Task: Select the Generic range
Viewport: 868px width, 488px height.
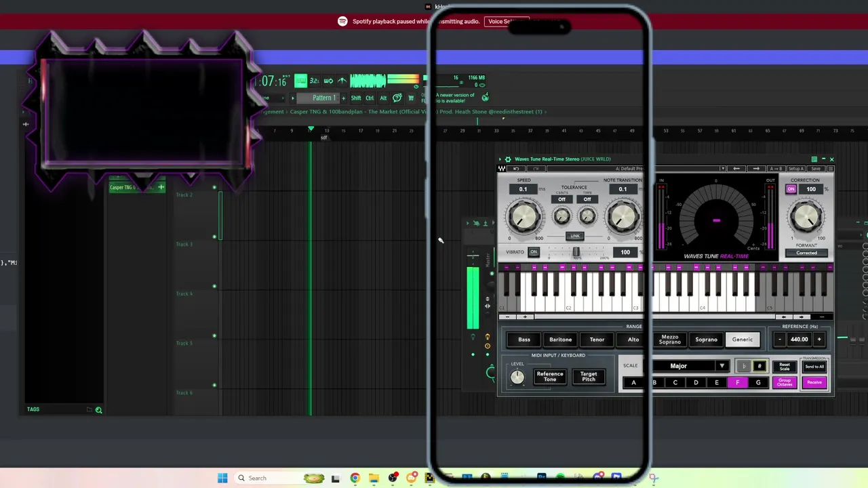Action: [743, 340]
